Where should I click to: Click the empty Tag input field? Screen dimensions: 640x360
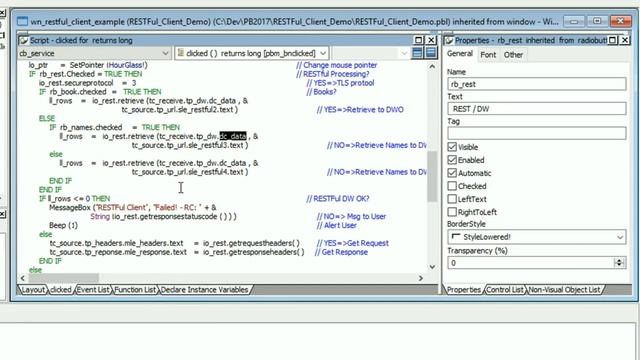pyautogui.click(x=536, y=133)
